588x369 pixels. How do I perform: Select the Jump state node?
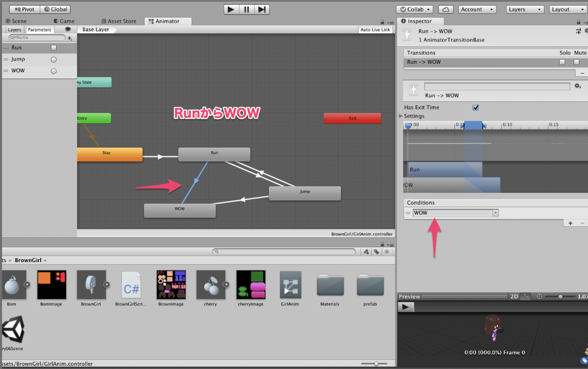(x=305, y=193)
